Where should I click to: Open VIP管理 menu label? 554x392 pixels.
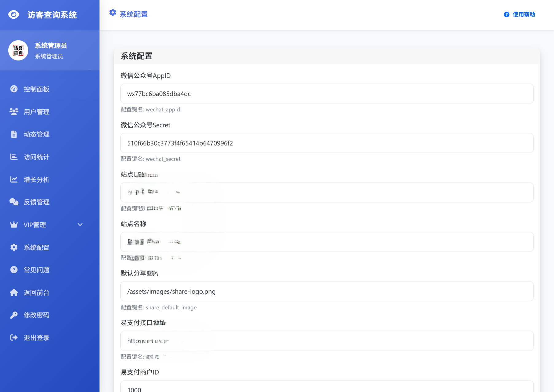point(35,225)
